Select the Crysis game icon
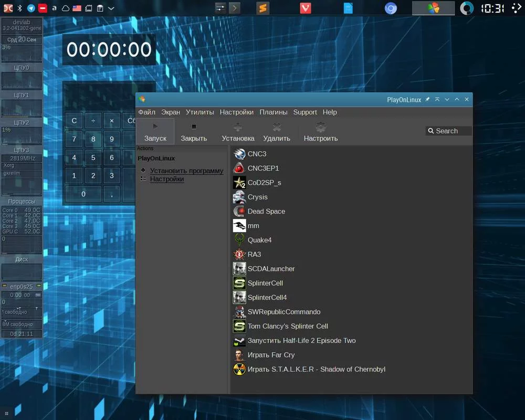This screenshot has width=525, height=420. [x=239, y=197]
